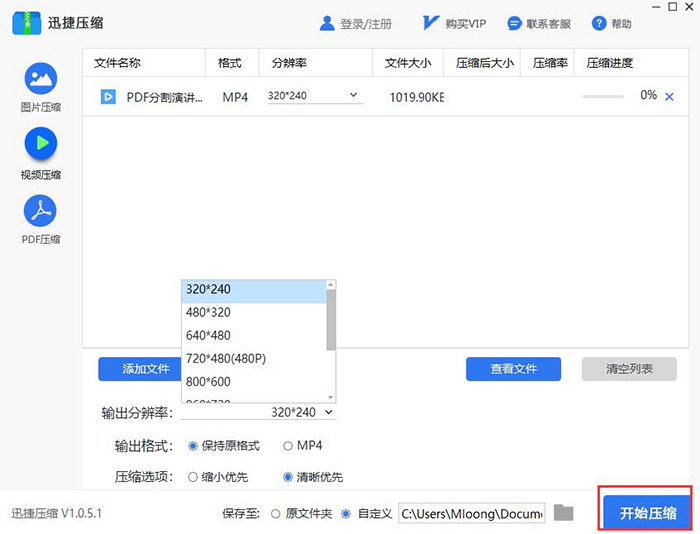Image resolution: width=700 pixels, height=534 pixels.
Task: Click the 查看文件 button
Action: click(x=513, y=369)
